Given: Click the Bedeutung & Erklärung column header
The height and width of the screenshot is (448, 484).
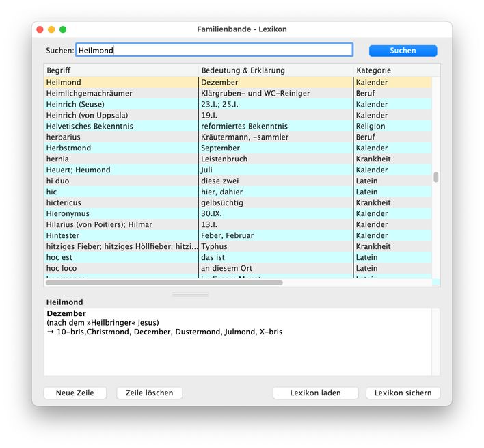Looking at the screenshot, I should pos(275,70).
